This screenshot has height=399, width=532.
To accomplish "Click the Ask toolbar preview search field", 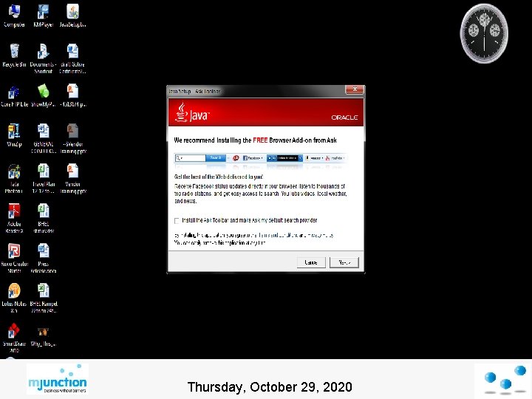I will tap(191, 158).
